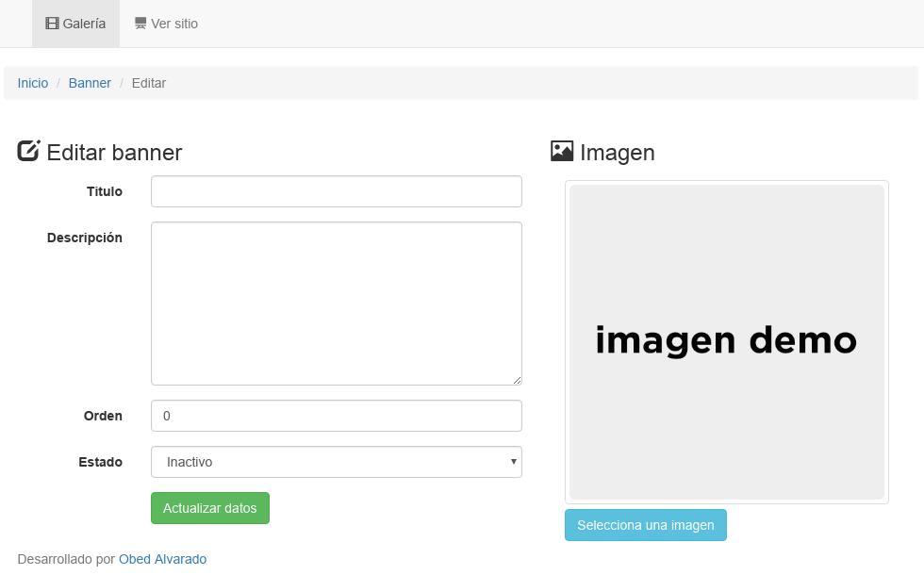Click the imagen demo thumbnail

tap(727, 342)
